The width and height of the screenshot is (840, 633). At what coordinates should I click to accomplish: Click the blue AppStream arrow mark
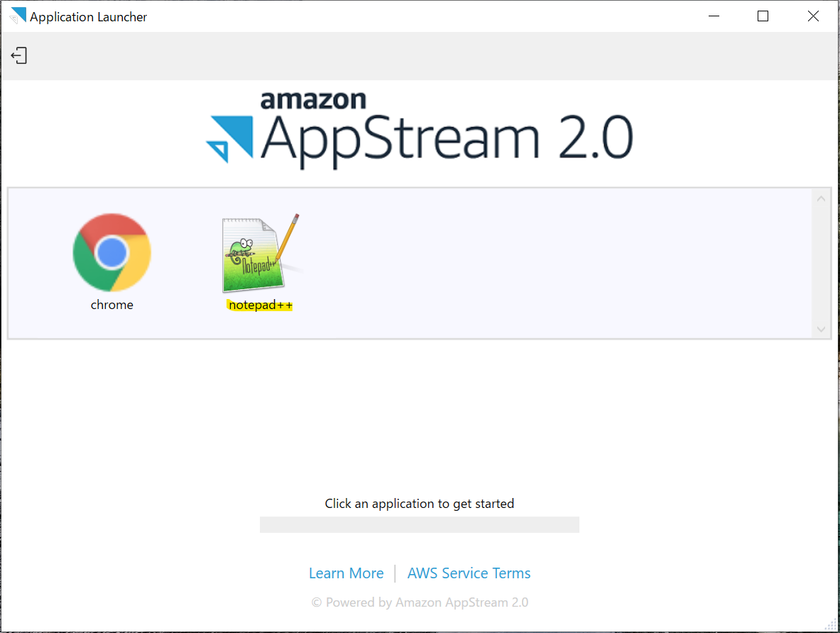tap(231, 135)
